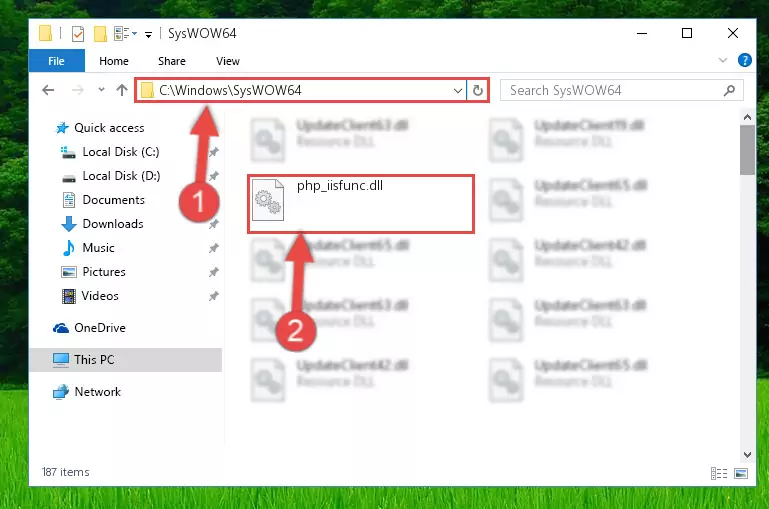Select Network in the navigation pane
Image resolution: width=769 pixels, height=509 pixels.
[x=98, y=392]
